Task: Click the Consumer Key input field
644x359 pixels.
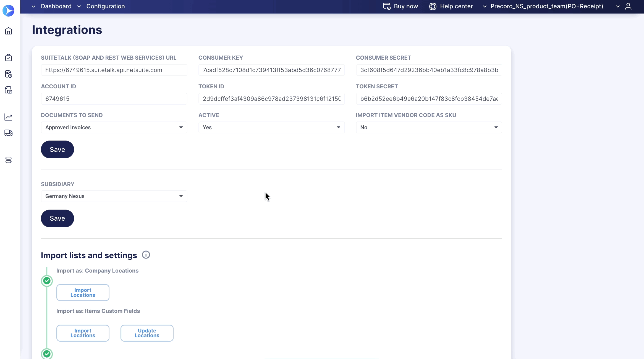Action: click(271, 70)
